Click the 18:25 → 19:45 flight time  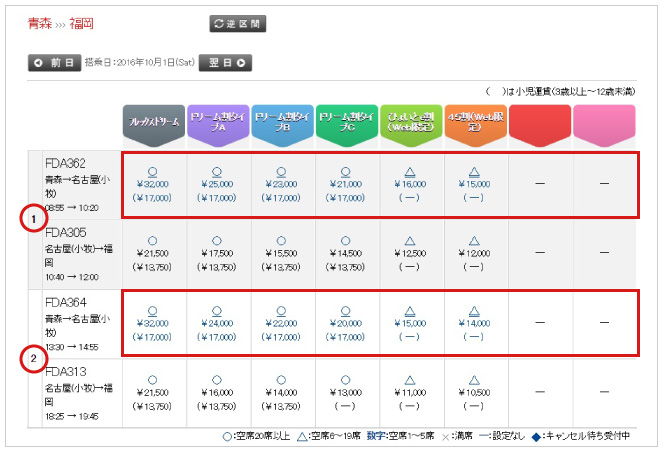click(72, 417)
